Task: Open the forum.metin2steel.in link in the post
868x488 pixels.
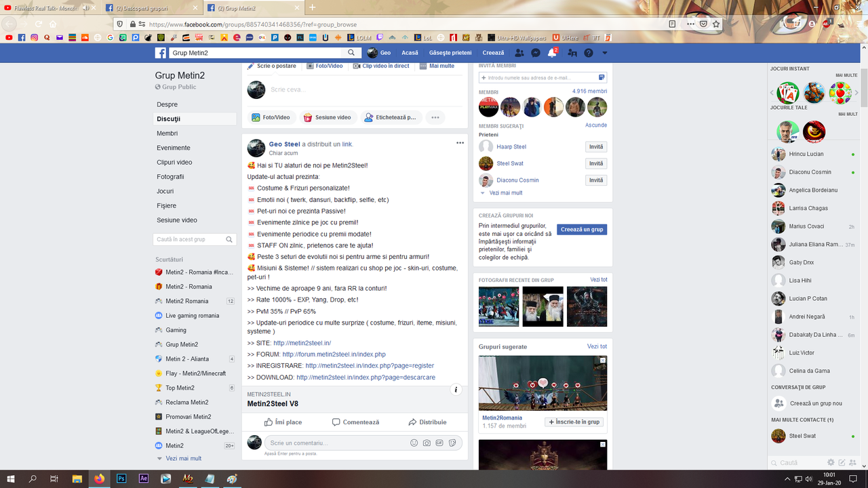Action: 334,354
